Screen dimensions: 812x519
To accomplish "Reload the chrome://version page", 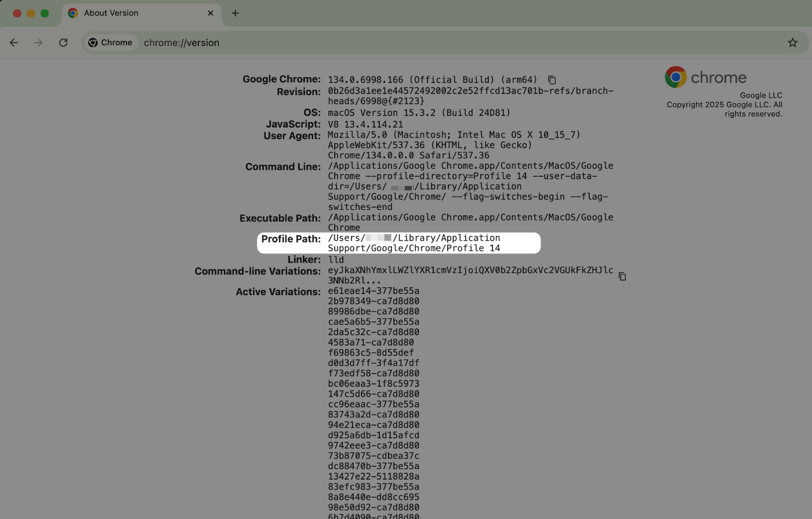I will [63, 42].
